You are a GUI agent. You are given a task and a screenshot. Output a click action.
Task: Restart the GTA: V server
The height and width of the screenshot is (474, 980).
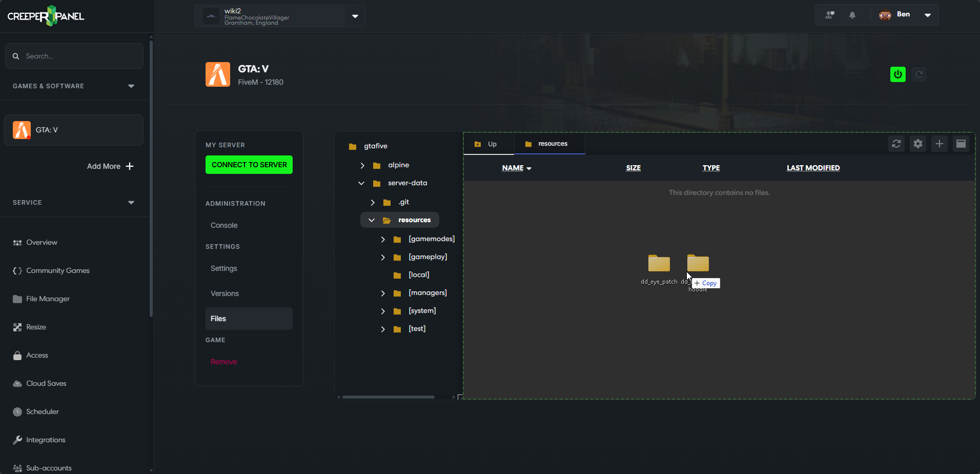919,74
